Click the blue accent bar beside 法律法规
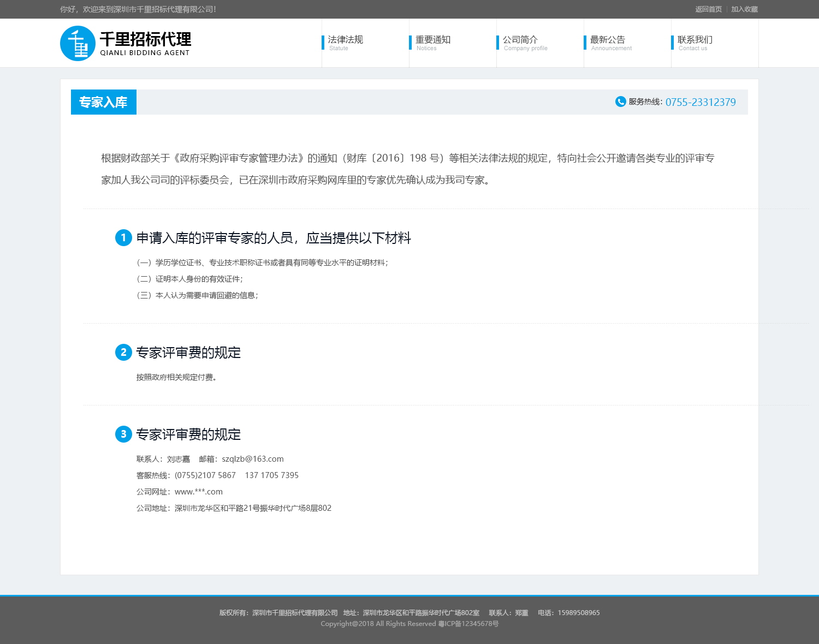Viewport: 819px width, 644px height. point(323,43)
